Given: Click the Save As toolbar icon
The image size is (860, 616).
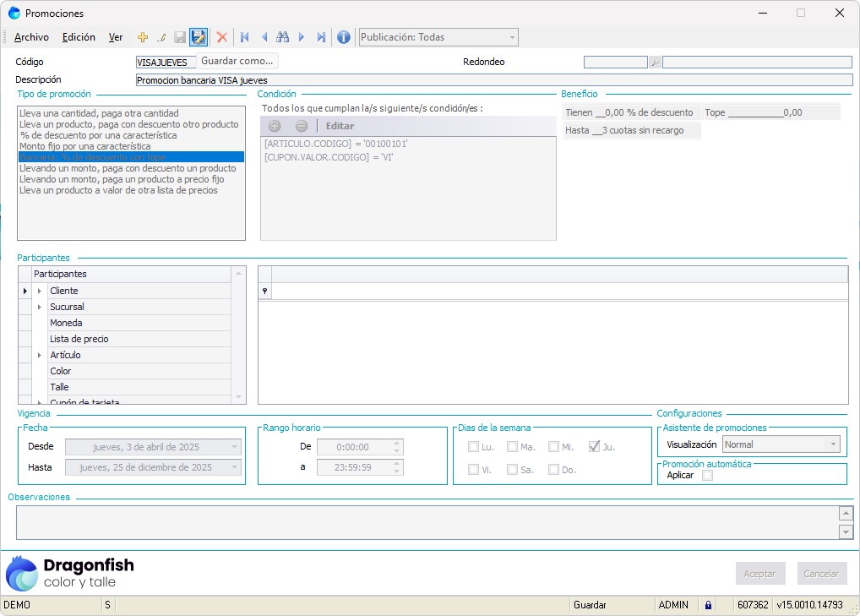Looking at the screenshot, I should (x=199, y=37).
